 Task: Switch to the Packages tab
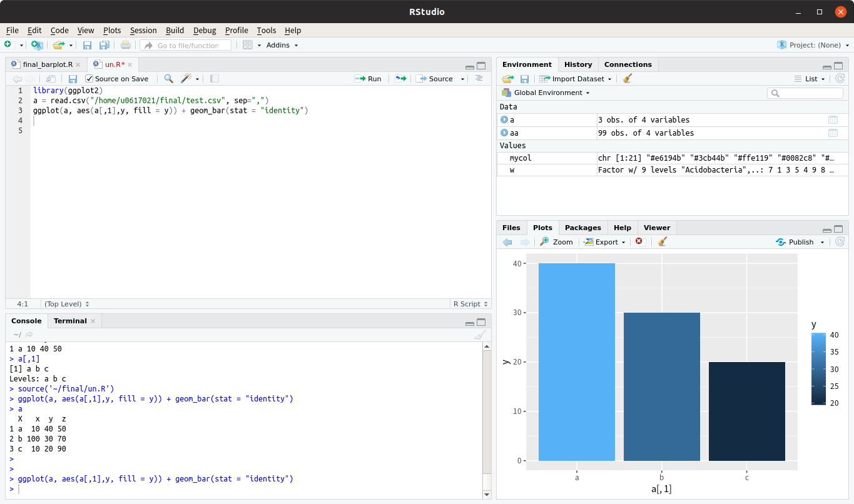(582, 228)
